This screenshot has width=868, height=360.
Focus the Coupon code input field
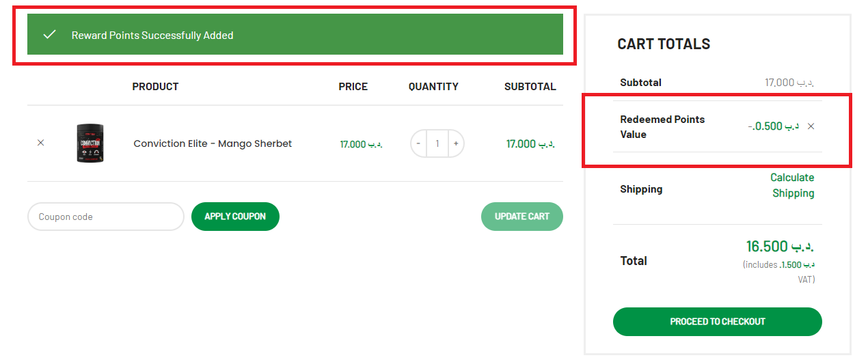(x=106, y=217)
